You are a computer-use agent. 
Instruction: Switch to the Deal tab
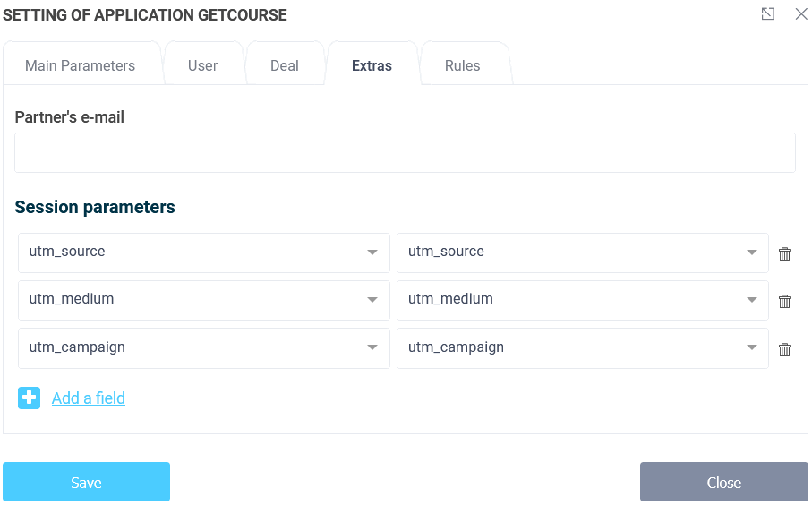[x=285, y=65]
